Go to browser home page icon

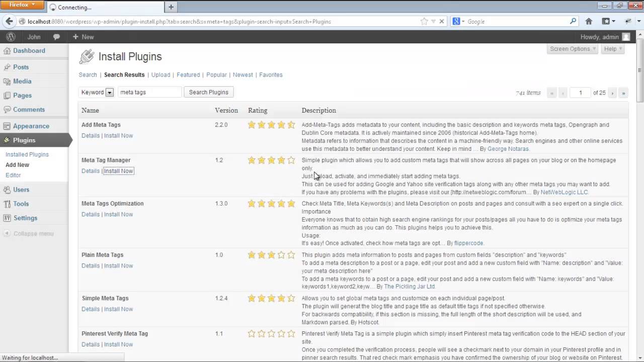pos(589,22)
